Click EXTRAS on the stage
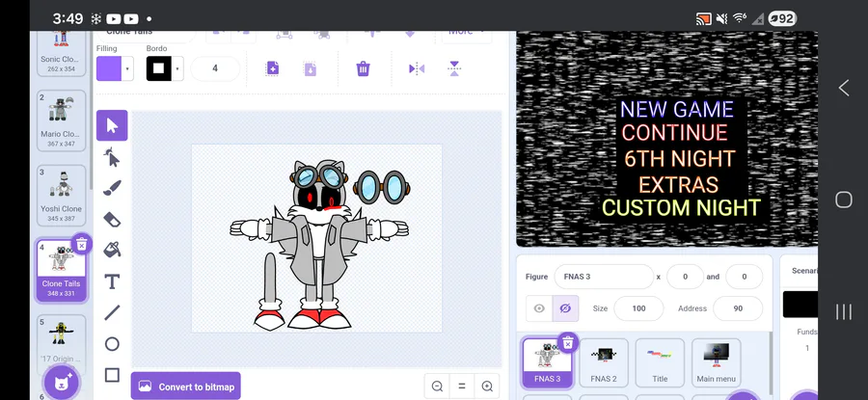Image resolution: width=868 pixels, height=400 pixels. (679, 184)
